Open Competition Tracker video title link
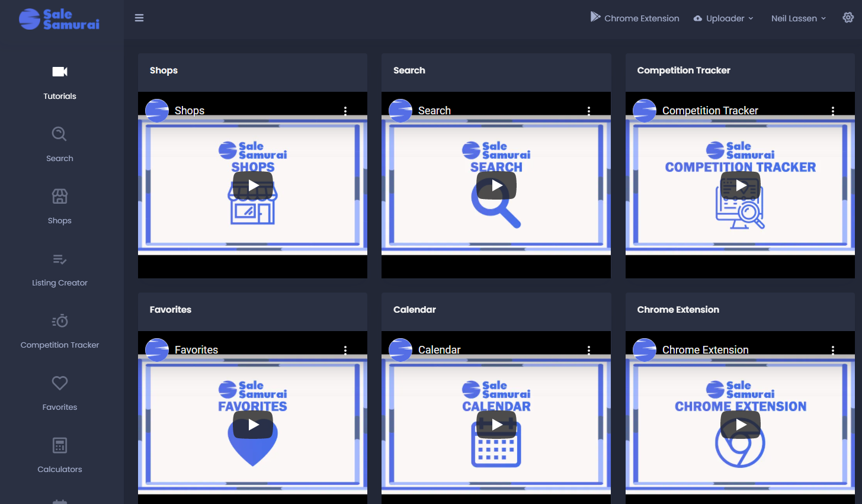862x504 pixels. pos(710,111)
